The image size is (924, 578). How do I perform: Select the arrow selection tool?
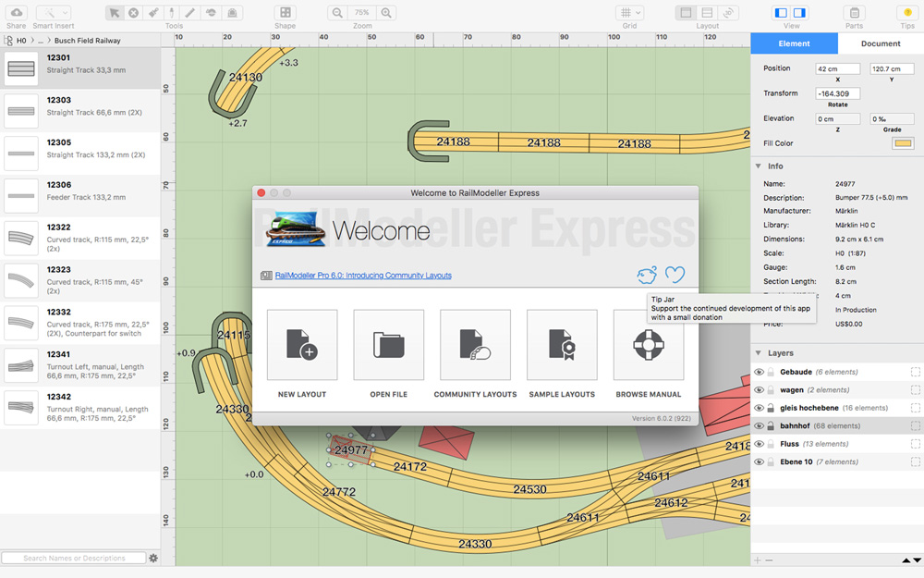(x=115, y=13)
